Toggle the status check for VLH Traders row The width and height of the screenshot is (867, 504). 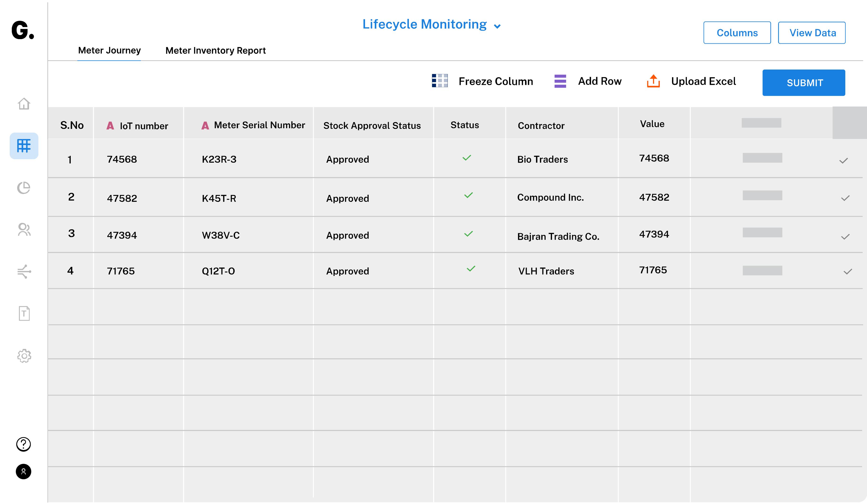pos(471,269)
